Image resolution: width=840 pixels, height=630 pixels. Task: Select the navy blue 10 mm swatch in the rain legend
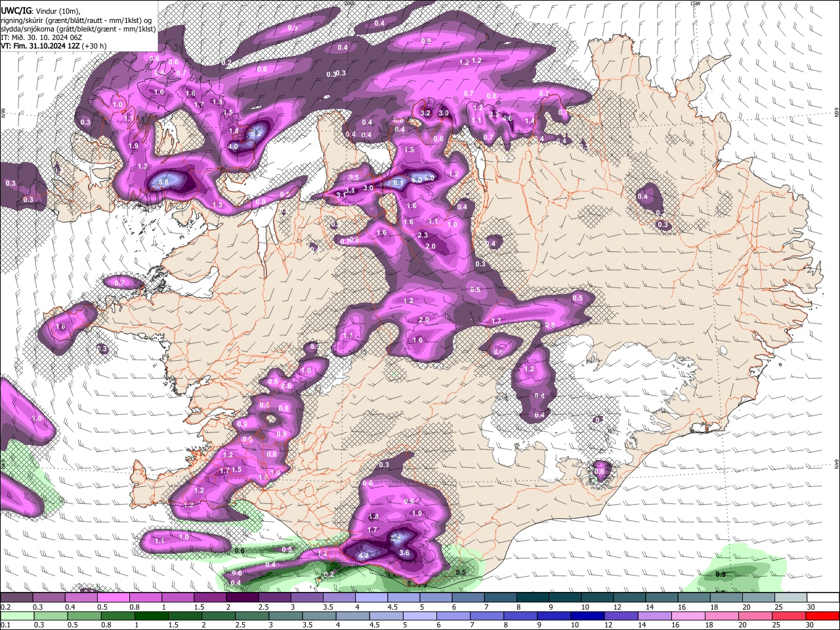pos(587,616)
